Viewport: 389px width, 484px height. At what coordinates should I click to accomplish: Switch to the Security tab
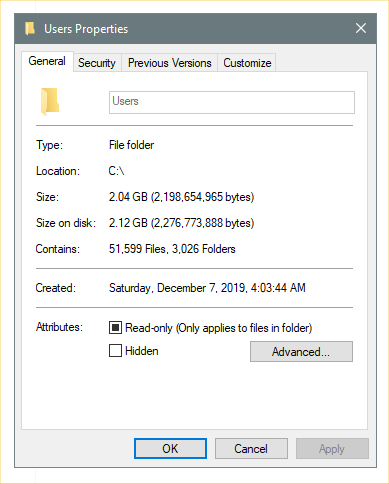click(x=97, y=63)
